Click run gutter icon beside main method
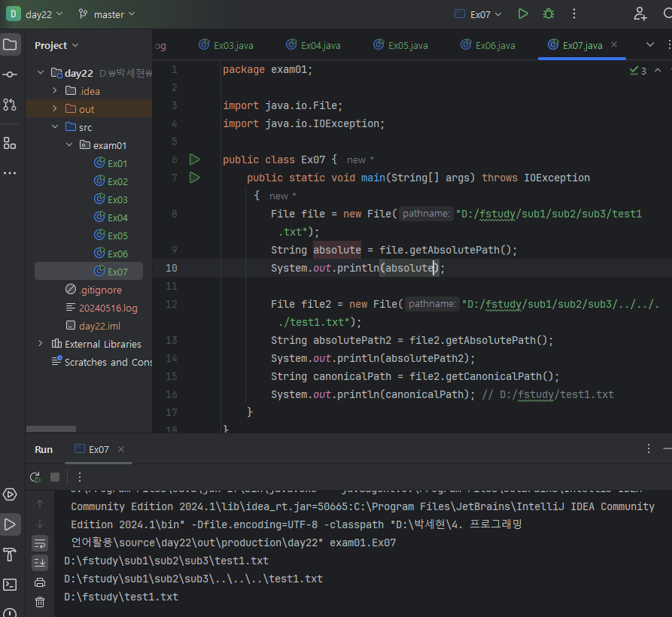This screenshot has width=672, height=617. pyautogui.click(x=195, y=178)
